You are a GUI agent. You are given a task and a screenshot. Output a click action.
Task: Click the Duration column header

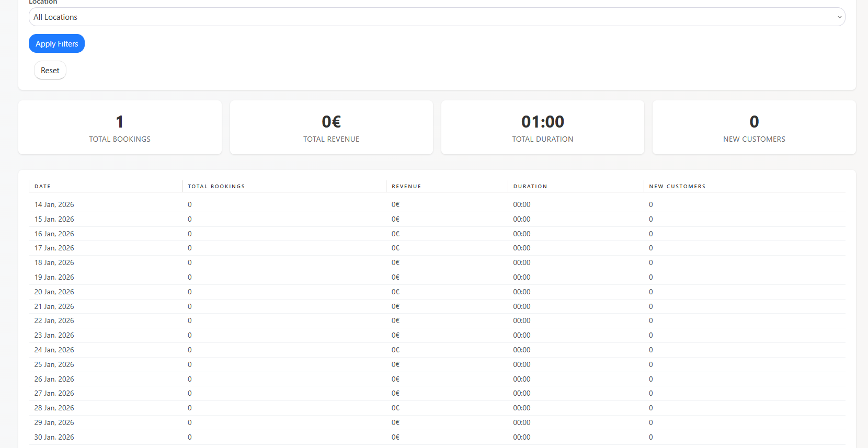click(x=530, y=187)
